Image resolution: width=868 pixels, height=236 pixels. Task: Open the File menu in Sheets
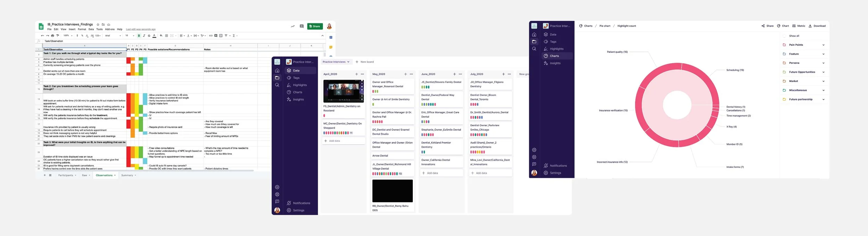point(49,29)
